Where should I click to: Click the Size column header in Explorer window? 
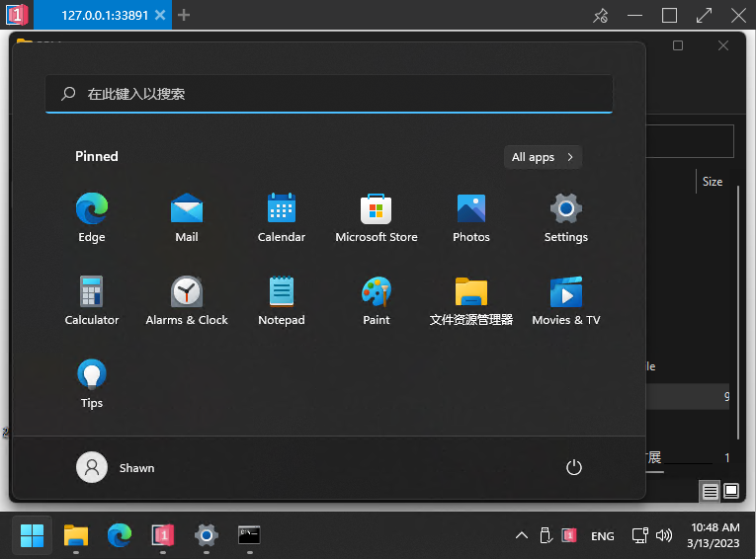tap(713, 182)
